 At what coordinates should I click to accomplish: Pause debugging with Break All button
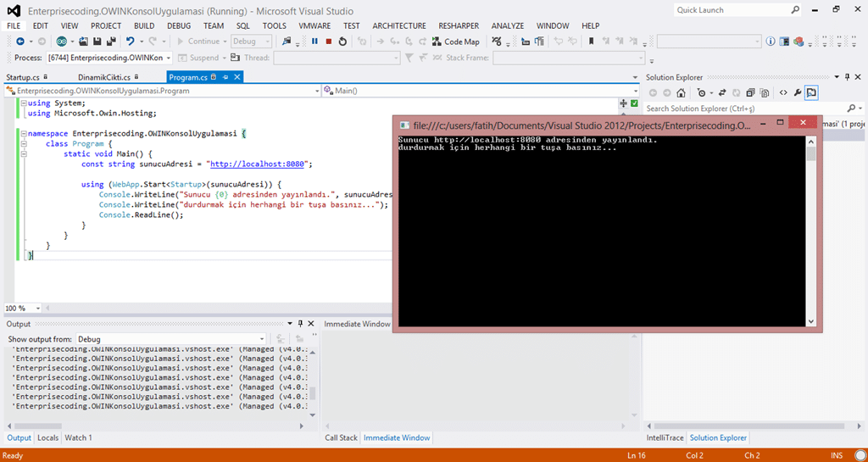[314, 42]
